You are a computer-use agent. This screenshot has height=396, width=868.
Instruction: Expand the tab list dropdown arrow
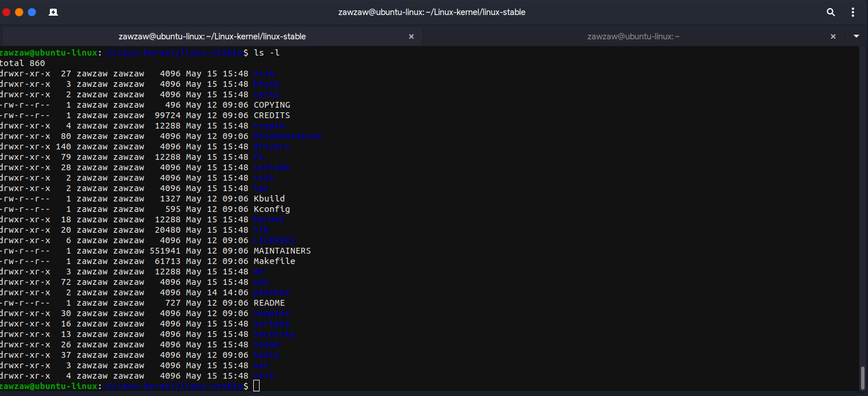(x=856, y=36)
